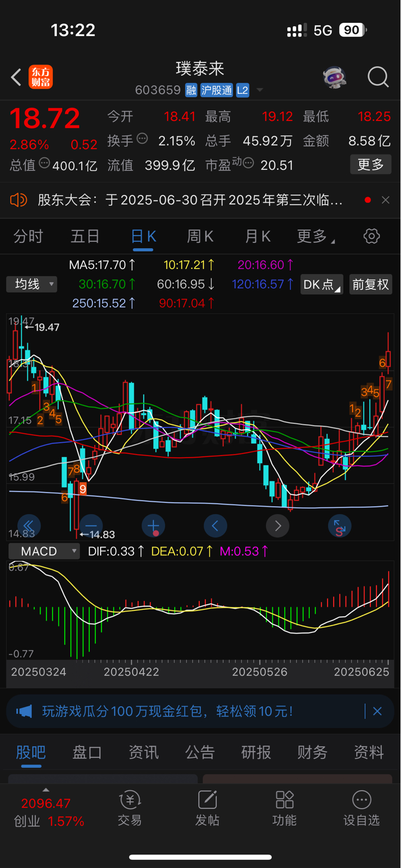Tap the 250:15.52 moving average value
The width and height of the screenshot is (401, 868).
[x=104, y=303]
